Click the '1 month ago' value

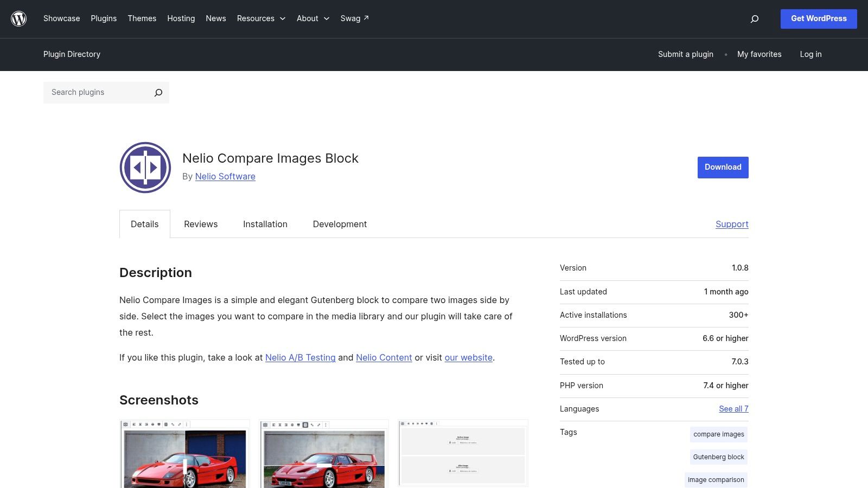click(726, 292)
